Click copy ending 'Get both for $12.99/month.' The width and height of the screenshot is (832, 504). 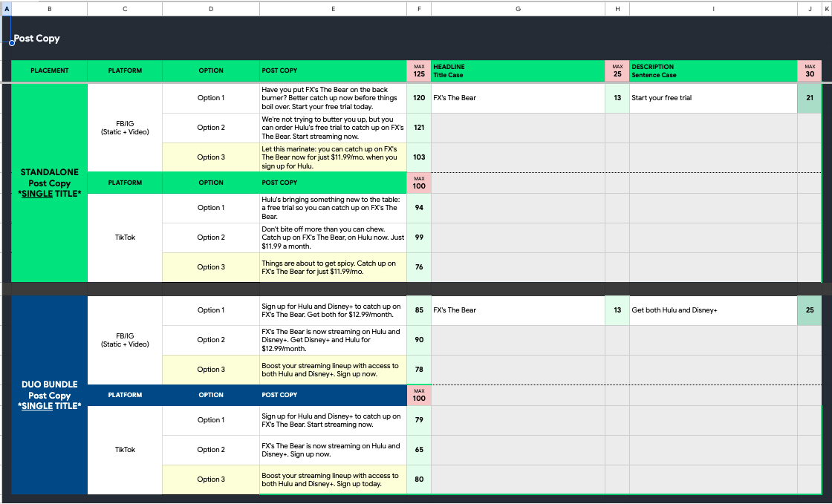coord(333,310)
